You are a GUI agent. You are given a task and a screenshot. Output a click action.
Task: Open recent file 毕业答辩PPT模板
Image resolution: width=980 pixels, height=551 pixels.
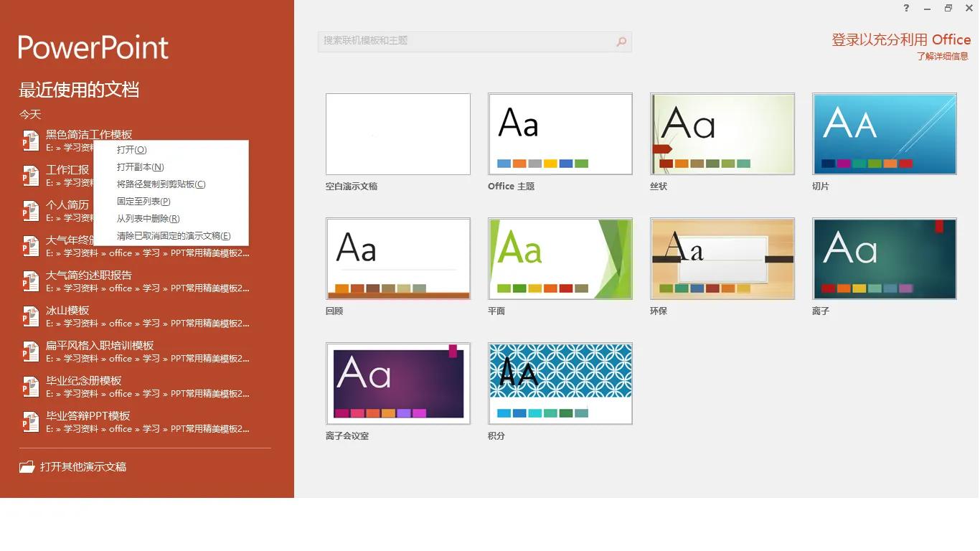pos(88,416)
